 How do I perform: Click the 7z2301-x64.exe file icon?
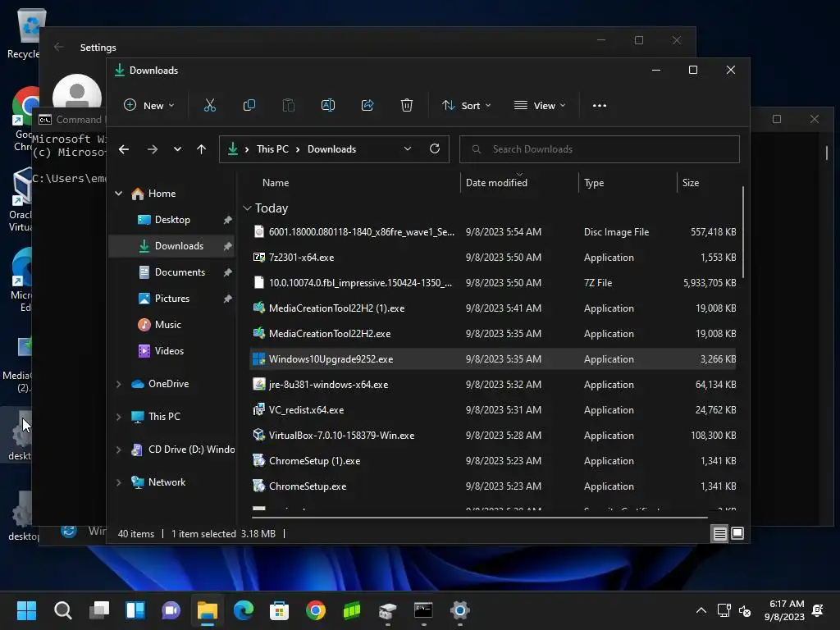tap(258, 257)
